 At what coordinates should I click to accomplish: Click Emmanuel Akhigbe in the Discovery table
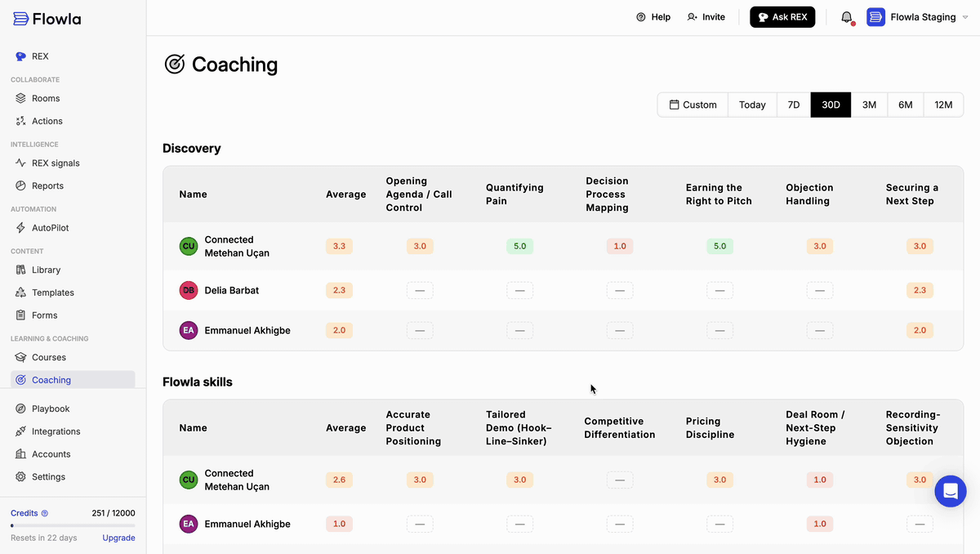[x=247, y=330]
